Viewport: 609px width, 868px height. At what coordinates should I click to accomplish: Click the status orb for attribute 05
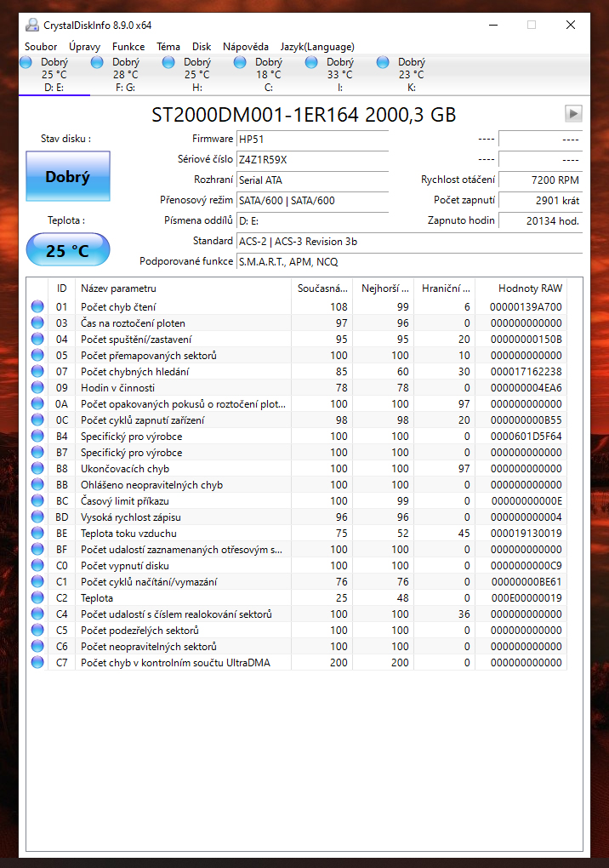point(37,355)
